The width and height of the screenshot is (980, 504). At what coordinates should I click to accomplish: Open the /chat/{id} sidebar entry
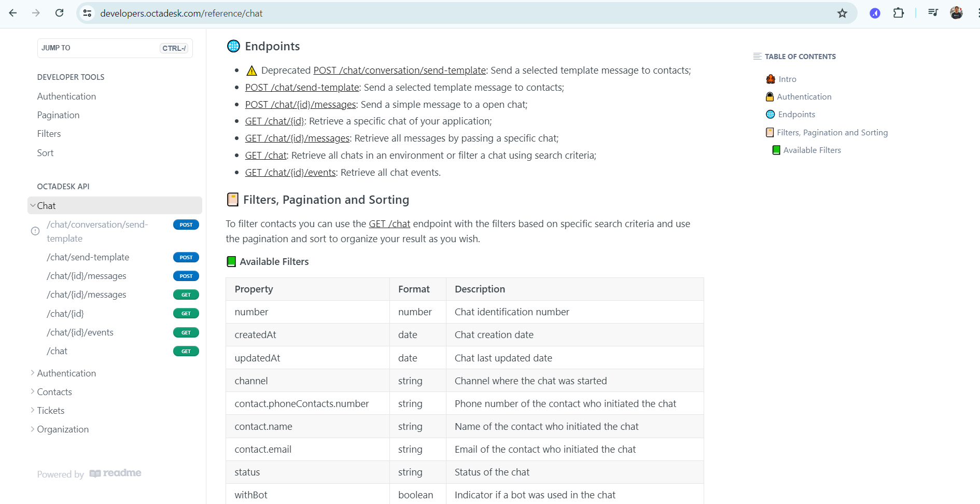[65, 314]
